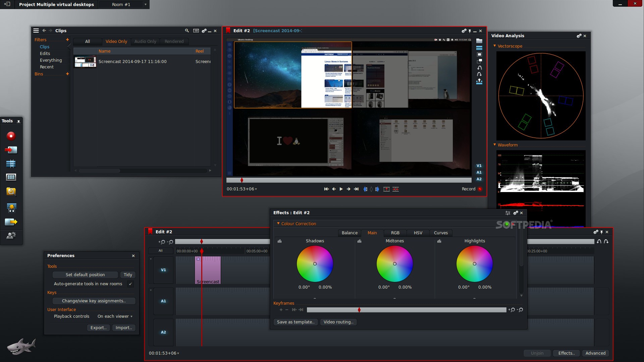The height and width of the screenshot is (362, 644).
Task: Switch to the Curves tab
Action: pos(440,233)
